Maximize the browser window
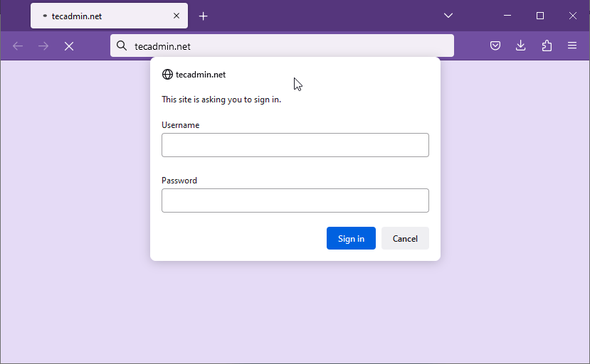Image resolution: width=590 pixels, height=364 pixels. [x=540, y=16]
